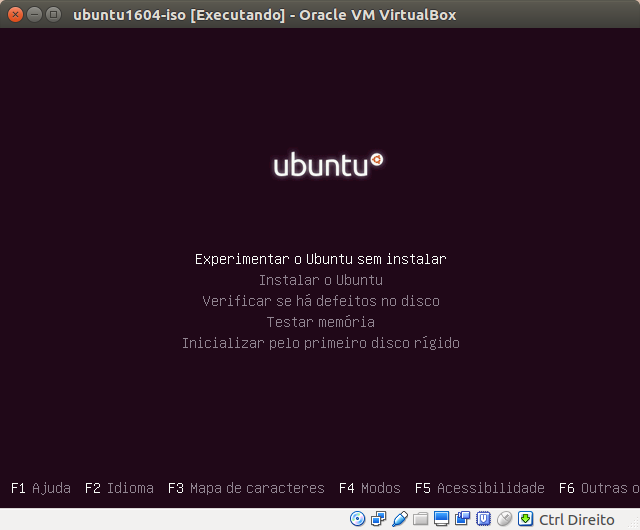Choose Testar memória entry

[321, 322]
